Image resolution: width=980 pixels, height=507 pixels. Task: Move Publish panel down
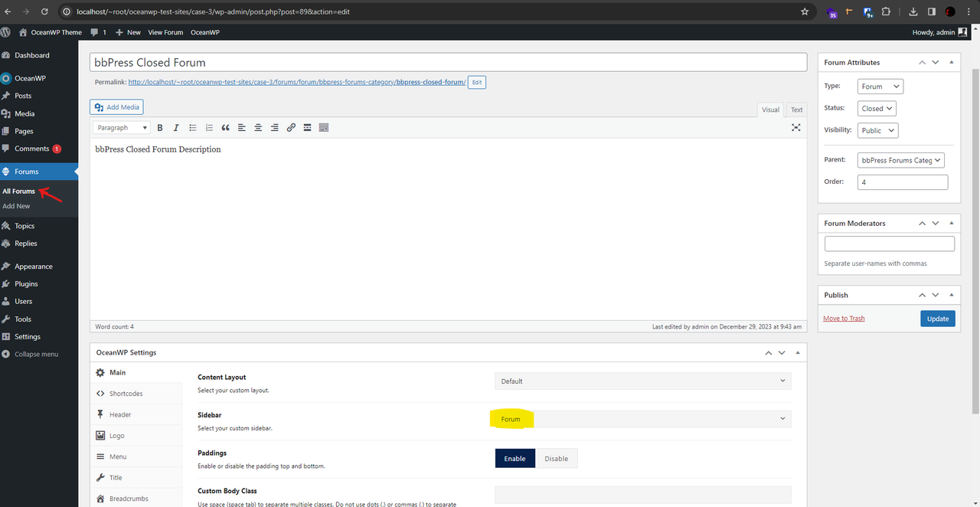pos(936,295)
